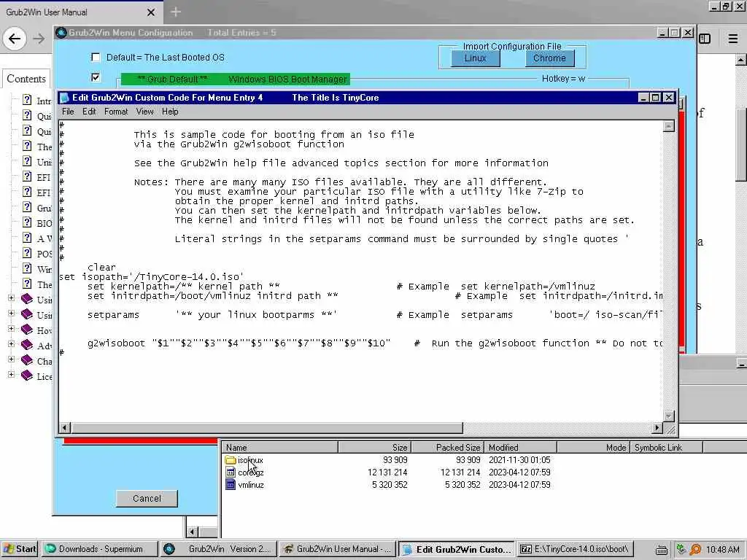Viewport: 747px width, 560px height.
Task: Click the editor horizontal scrollbar right arrow
Action: click(x=657, y=427)
